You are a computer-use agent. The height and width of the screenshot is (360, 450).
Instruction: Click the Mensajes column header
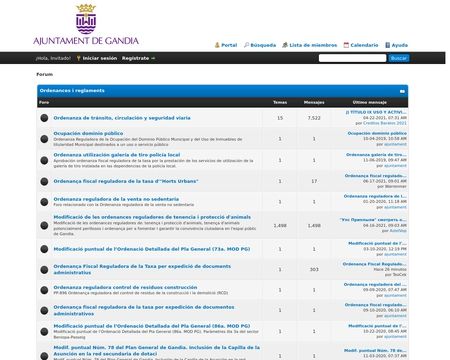click(314, 102)
